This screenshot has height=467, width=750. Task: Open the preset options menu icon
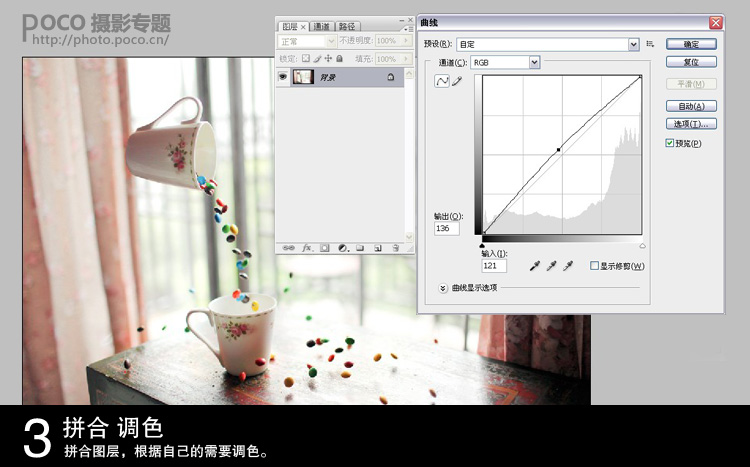pos(650,44)
